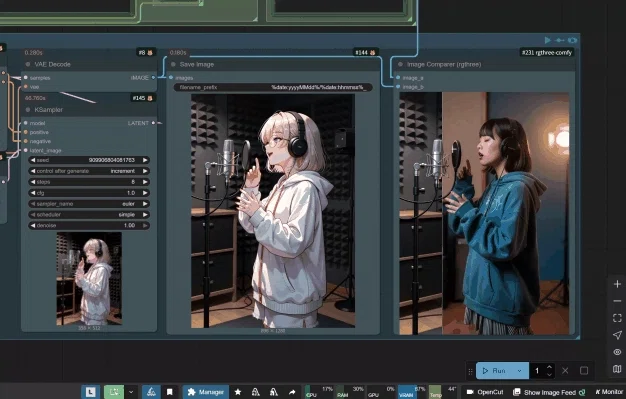This screenshot has width=626, height=399.
Task: Expand the chevron next to the green workspace icon
Action: click(131, 392)
